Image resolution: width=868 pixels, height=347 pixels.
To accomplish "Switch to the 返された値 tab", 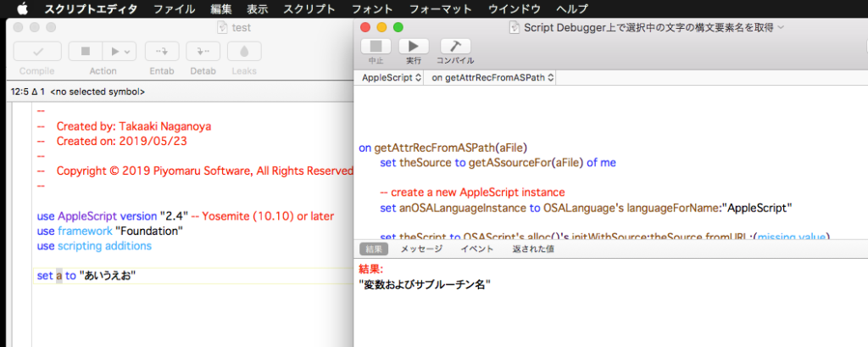I will click(x=533, y=249).
